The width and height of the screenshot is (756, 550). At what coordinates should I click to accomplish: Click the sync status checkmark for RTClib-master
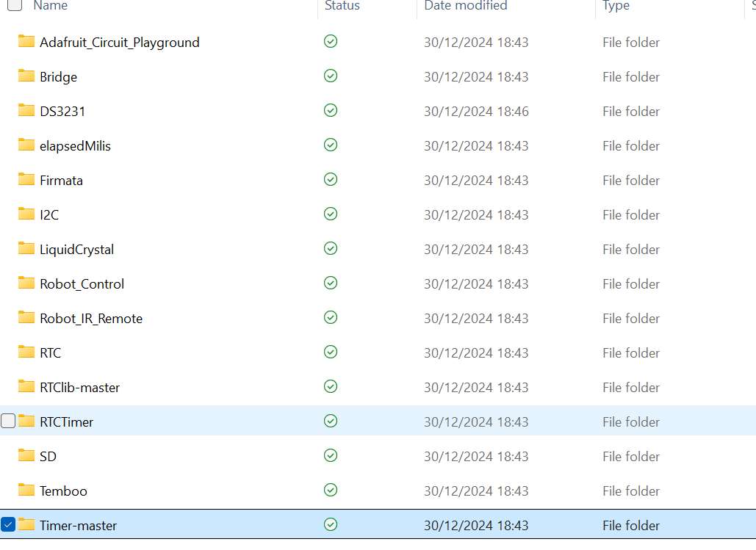pyautogui.click(x=331, y=386)
